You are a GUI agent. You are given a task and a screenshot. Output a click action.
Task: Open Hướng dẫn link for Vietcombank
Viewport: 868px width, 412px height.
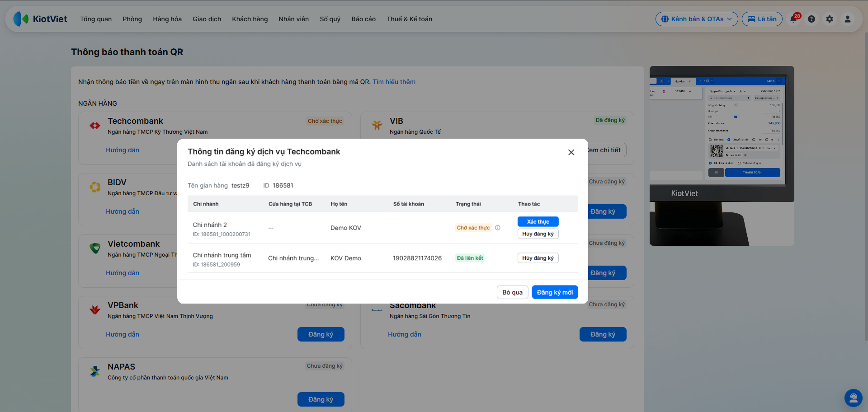click(123, 273)
